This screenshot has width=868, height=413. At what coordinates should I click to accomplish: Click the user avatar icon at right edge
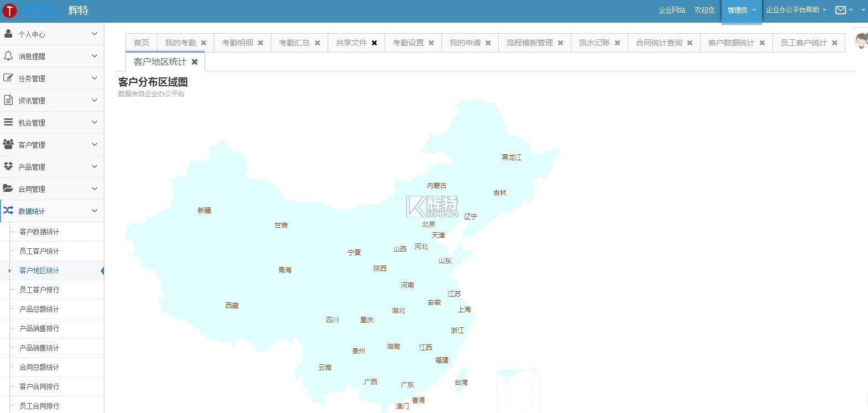[x=861, y=40]
